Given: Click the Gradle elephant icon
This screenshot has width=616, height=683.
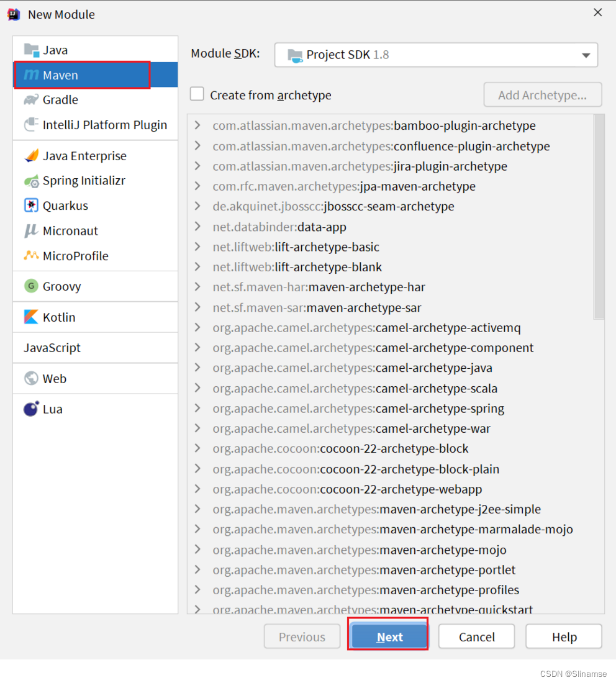Looking at the screenshot, I should [31, 100].
